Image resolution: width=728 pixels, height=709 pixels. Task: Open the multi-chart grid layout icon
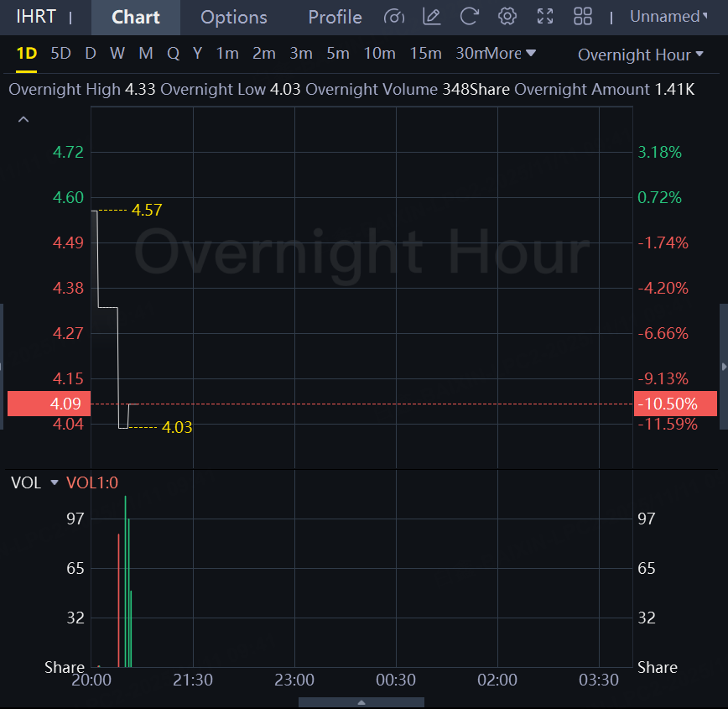pos(583,17)
